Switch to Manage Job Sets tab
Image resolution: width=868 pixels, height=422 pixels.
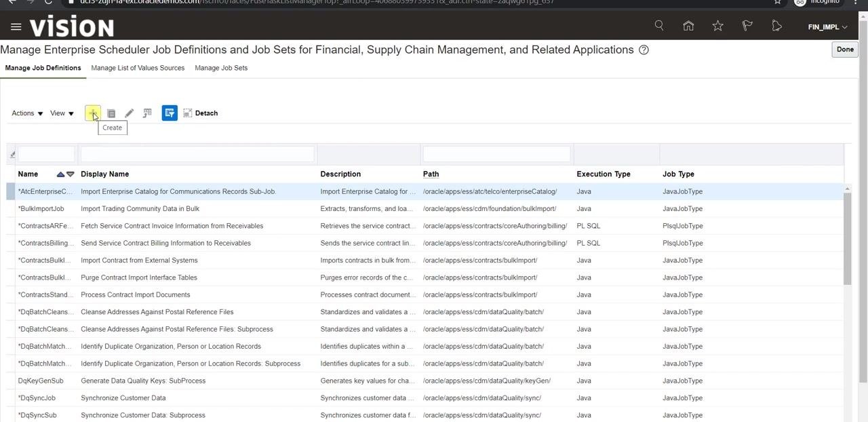click(x=221, y=68)
